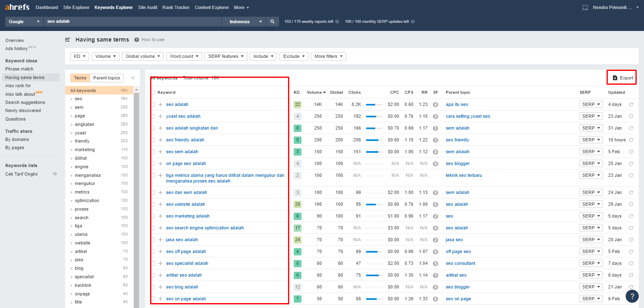Check the 'yoast seo adalah' checkbox

[x=153, y=117]
